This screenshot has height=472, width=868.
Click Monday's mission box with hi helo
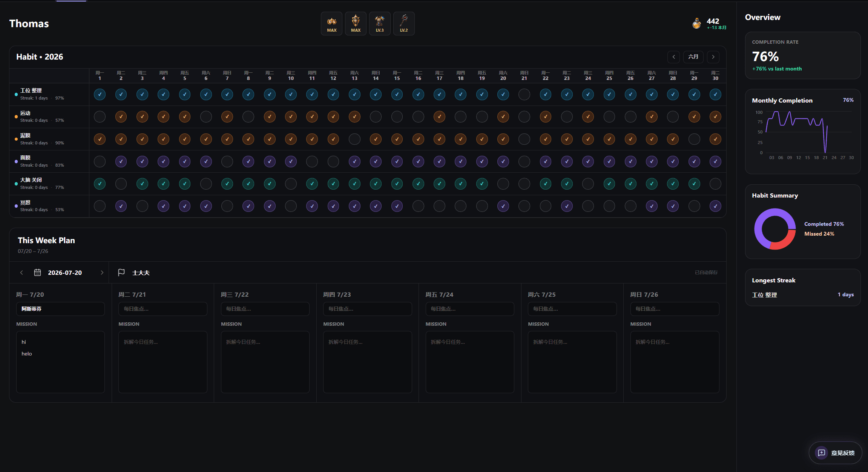pyautogui.click(x=60, y=362)
